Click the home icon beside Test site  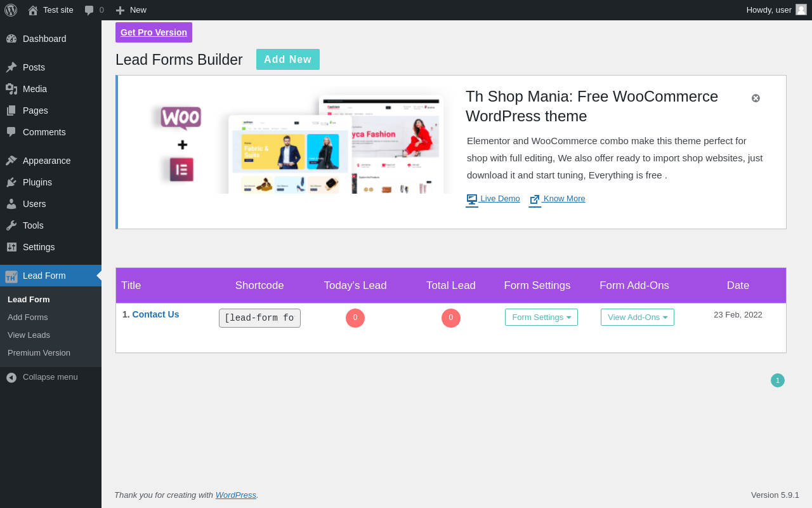[x=33, y=10]
